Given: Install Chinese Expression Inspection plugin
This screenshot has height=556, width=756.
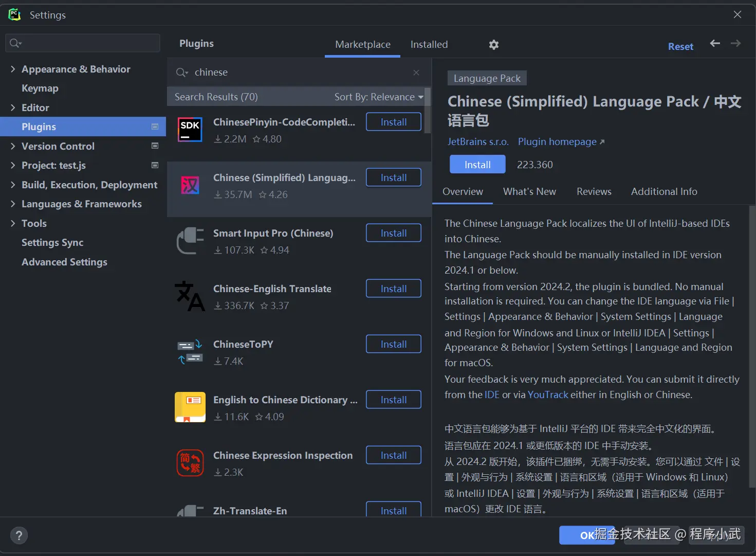Looking at the screenshot, I should point(394,455).
